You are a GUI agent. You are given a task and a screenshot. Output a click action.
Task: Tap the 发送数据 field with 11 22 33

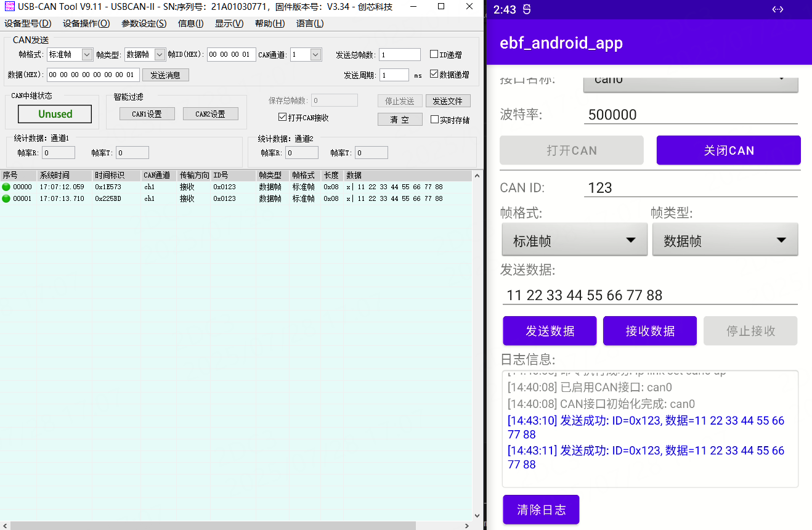point(650,295)
